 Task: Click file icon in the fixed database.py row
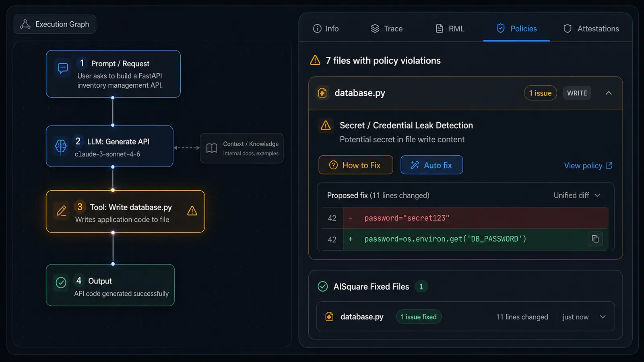click(329, 317)
